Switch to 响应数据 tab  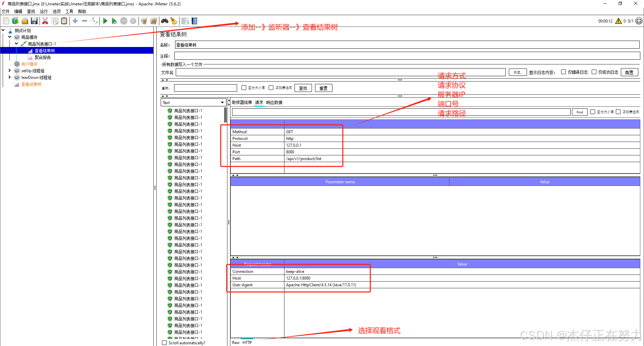274,102
